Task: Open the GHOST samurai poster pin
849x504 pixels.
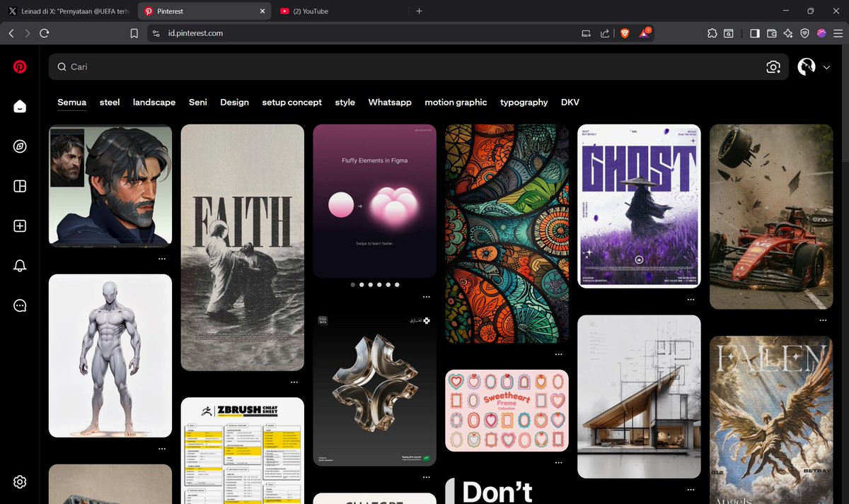Action: pyautogui.click(x=639, y=206)
